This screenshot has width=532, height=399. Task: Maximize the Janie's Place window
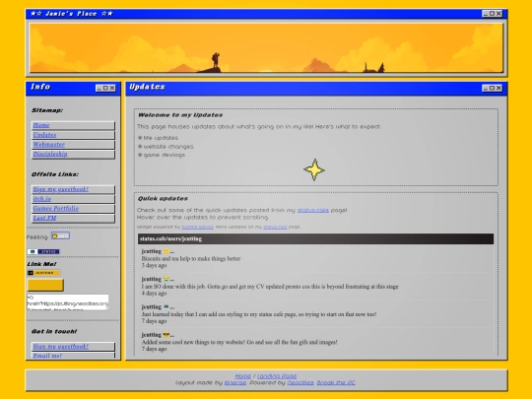tap(492, 14)
